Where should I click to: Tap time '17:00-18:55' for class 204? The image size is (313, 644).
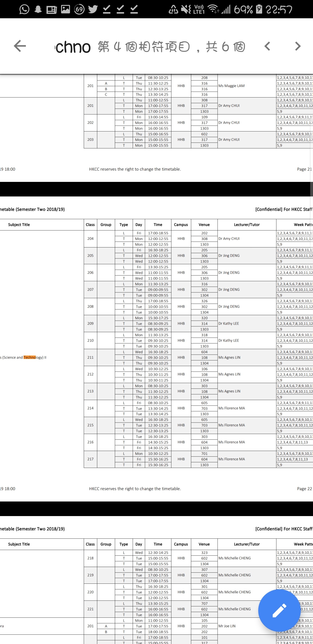[158, 233]
